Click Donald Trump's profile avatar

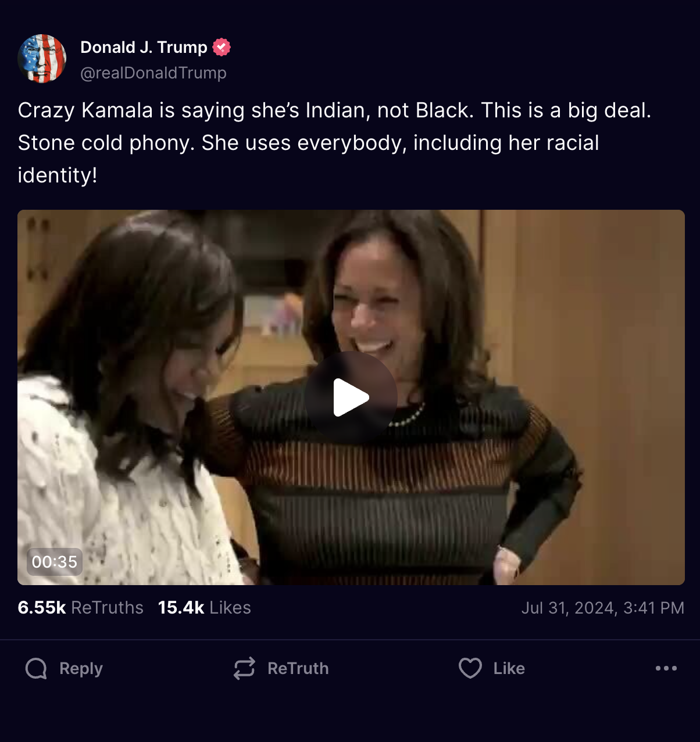(41, 58)
